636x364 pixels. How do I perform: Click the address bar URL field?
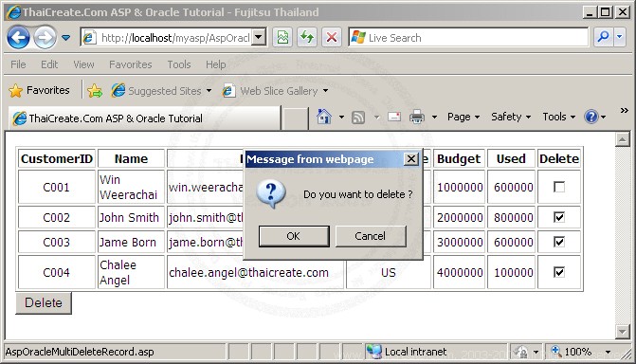[x=167, y=38]
